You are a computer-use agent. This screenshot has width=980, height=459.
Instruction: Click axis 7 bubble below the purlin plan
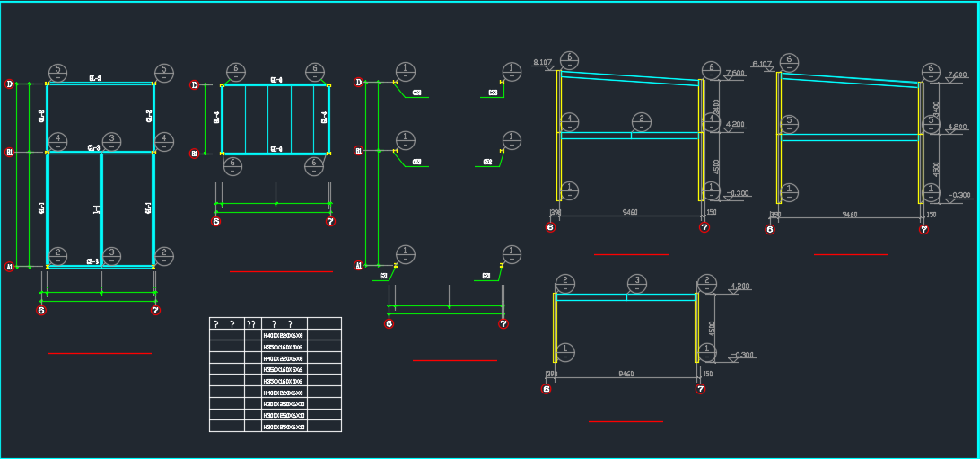pos(330,221)
